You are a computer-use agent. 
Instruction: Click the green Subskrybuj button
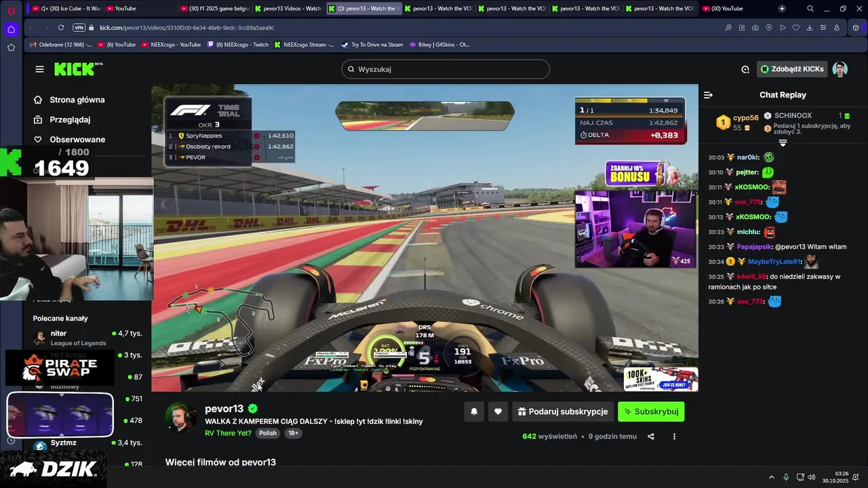[651, 411]
